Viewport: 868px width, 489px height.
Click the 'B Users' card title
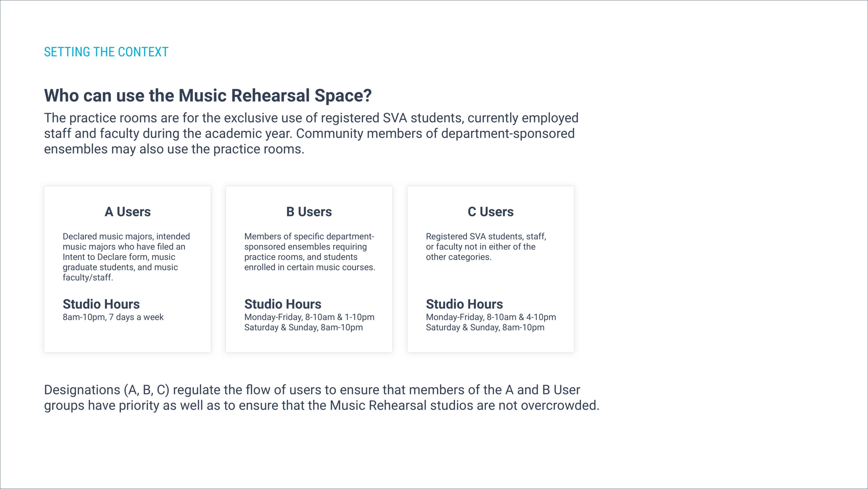click(309, 212)
